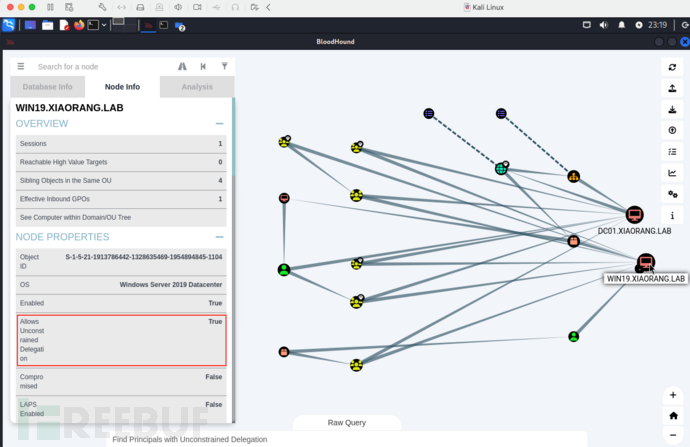This screenshot has width=690, height=447.
Task: Click the line-chart icon in the side toolbar
Action: point(672,173)
